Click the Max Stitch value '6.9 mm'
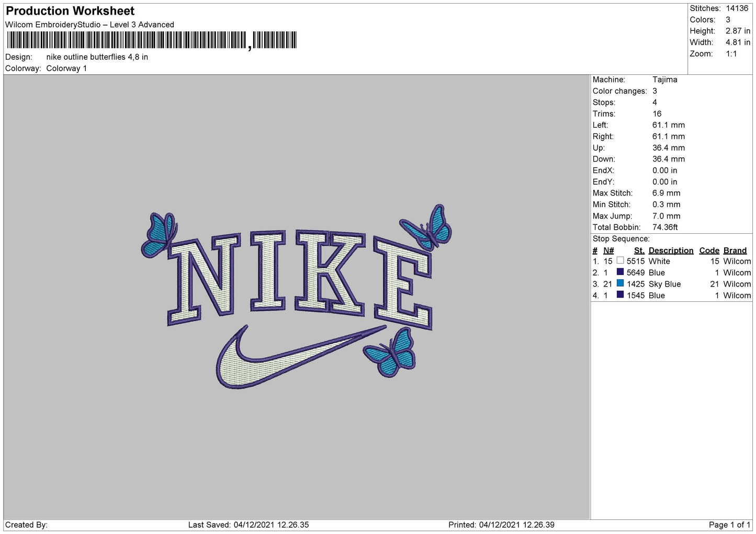 (667, 193)
